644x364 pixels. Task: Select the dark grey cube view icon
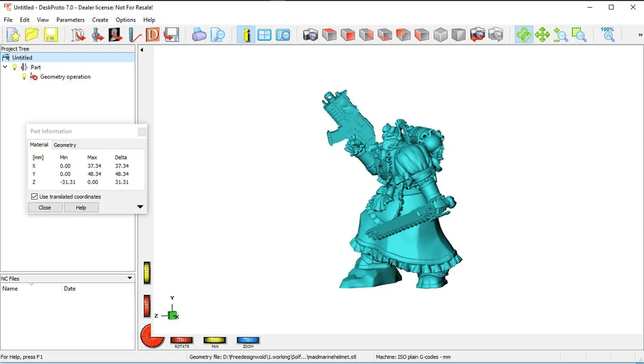[x=459, y=35]
